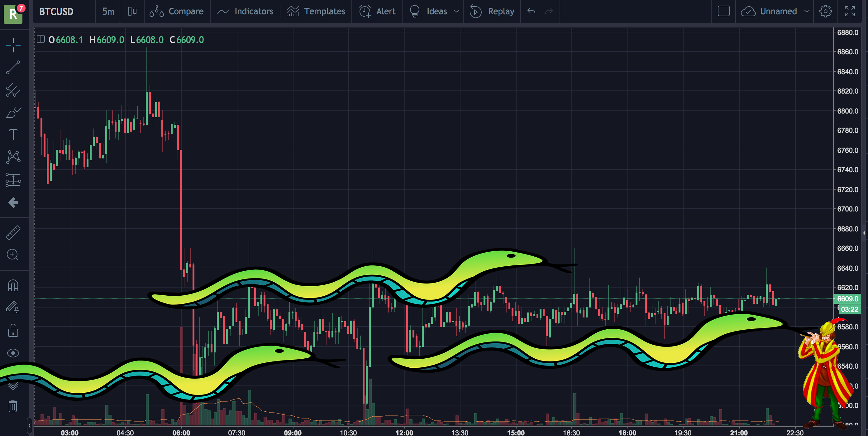Click the BTCUSD symbol search field

click(x=64, y=12)
